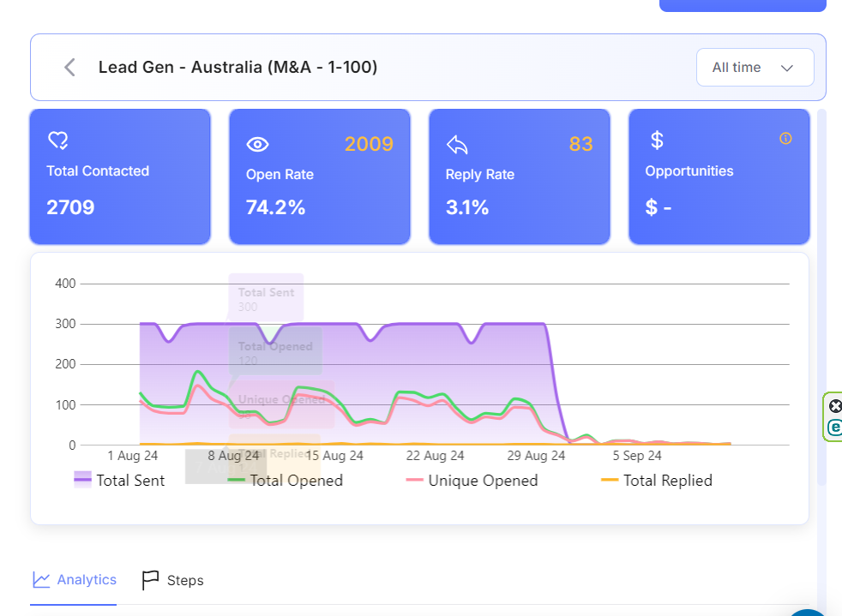Click the Total Contacted value 2709
The height and width of the screenshot is (616, 842).
point(70,207)
